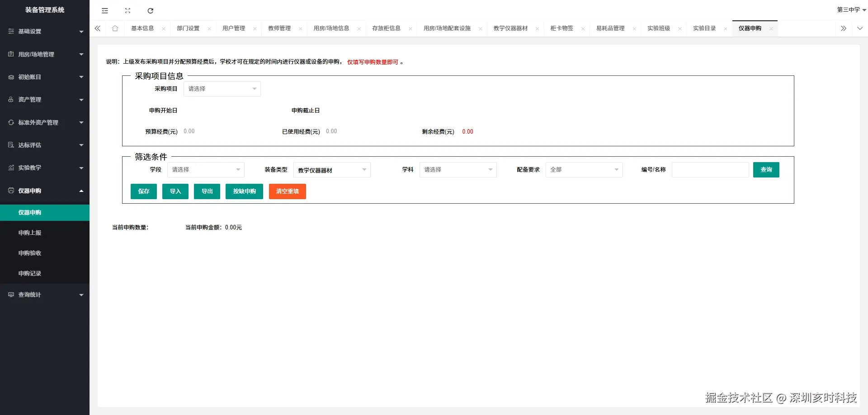Image resolution: width=868 pixels, height=415 pixels.
Task: Close the 教学仪器器材 tab
Action: (x=538, y=28)
